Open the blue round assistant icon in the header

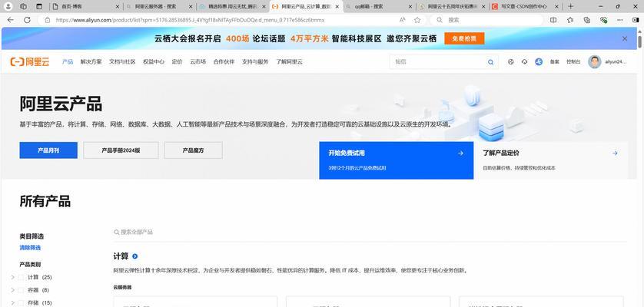coord(539,62)
